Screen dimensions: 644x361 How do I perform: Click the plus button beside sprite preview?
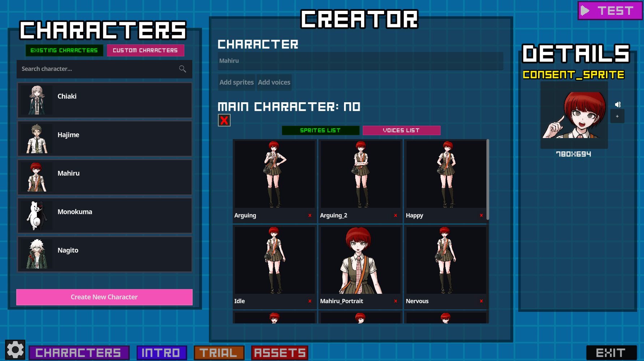pos(617,116)
